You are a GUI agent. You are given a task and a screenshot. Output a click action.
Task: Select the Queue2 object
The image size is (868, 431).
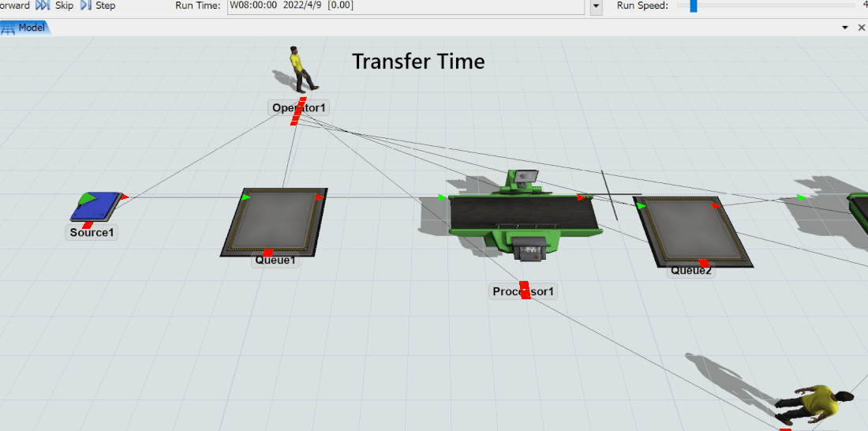point(692,230)
